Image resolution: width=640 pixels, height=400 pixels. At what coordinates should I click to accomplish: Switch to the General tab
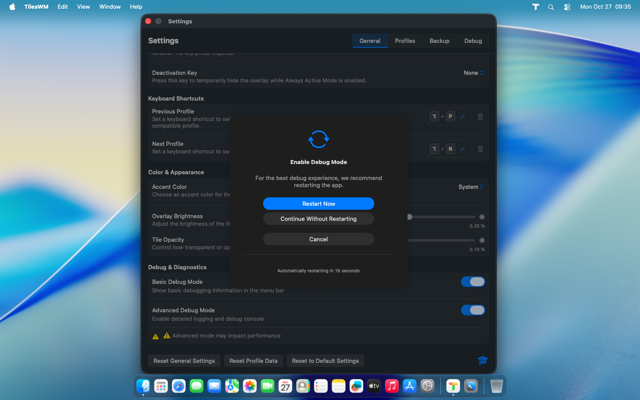click(370, 41)
